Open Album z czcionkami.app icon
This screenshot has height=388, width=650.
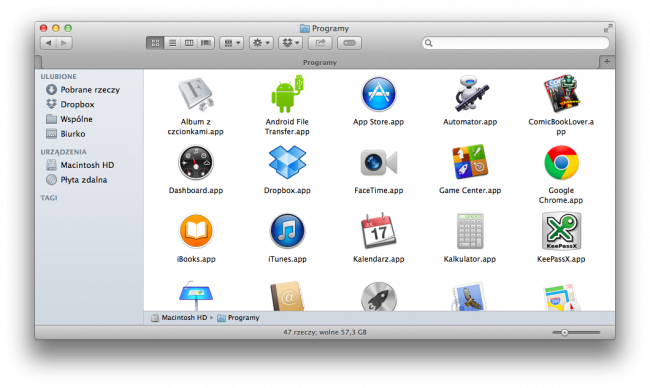196,95
